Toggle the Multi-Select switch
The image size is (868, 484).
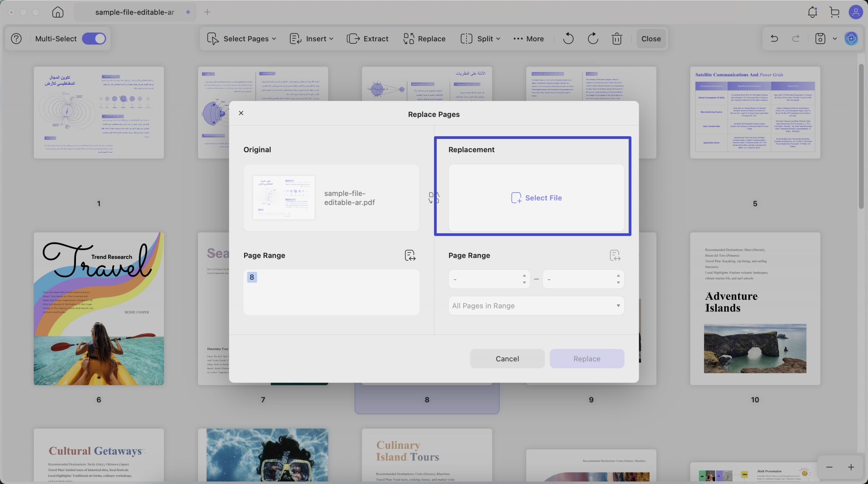pos(94,39)
